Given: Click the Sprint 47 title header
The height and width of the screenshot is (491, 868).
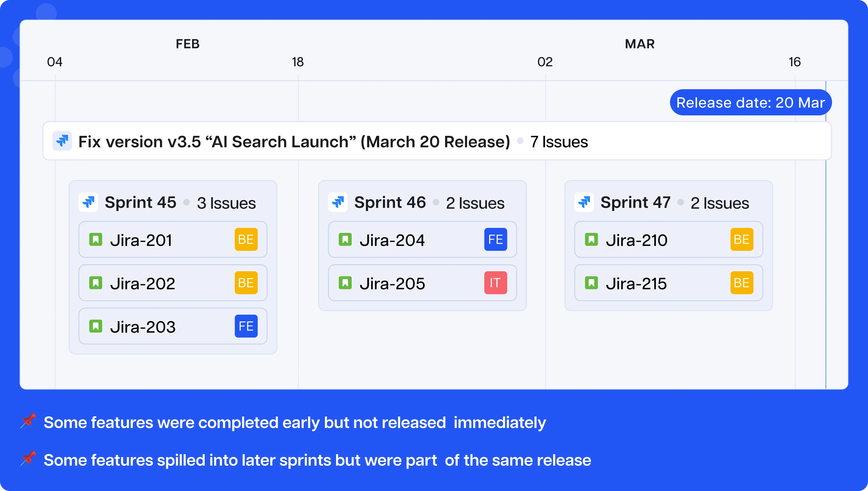Looking at the screenshot, I should coord(635,203).
